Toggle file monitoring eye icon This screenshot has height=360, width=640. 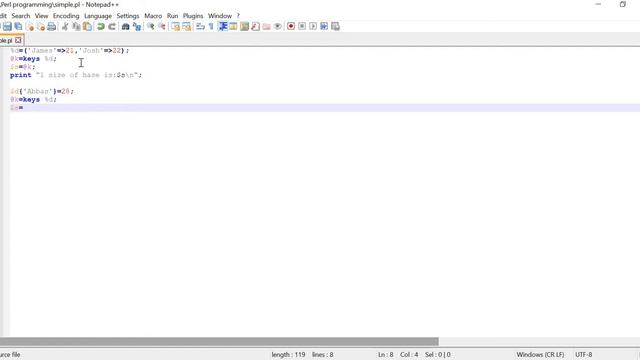pyautogui.click(x=278, y=27)
